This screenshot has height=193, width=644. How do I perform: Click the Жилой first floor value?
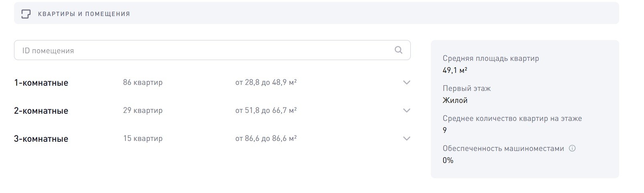pyautogui.click(x=455, y=101)
